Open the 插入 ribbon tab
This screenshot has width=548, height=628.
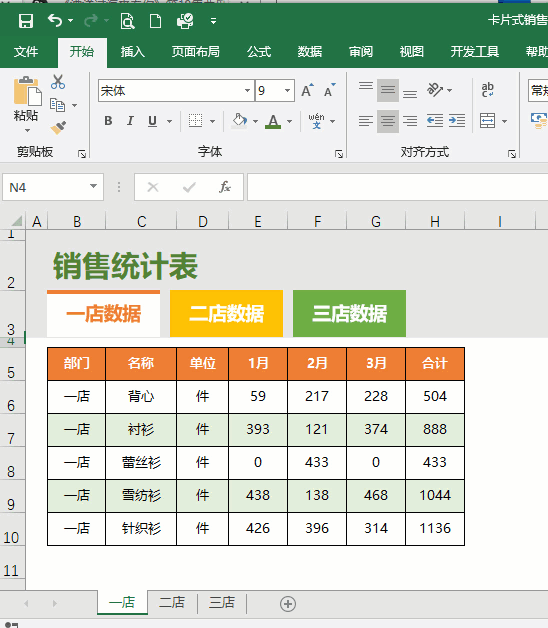point(133,52)
